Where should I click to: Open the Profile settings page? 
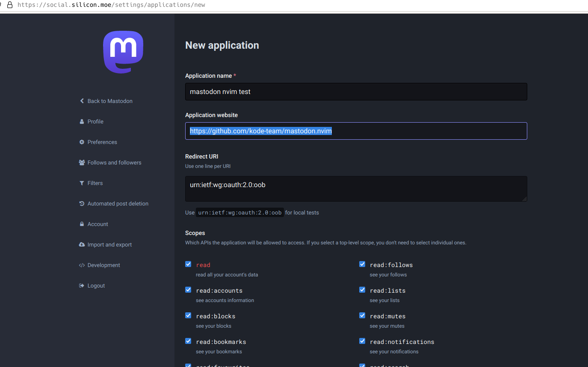point(95,121)
